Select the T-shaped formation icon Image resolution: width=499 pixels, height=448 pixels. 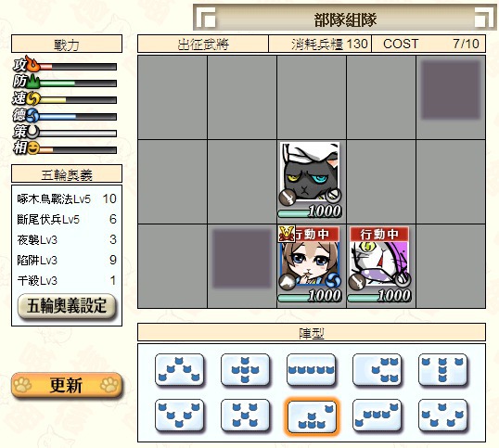[x=442, y=369]
